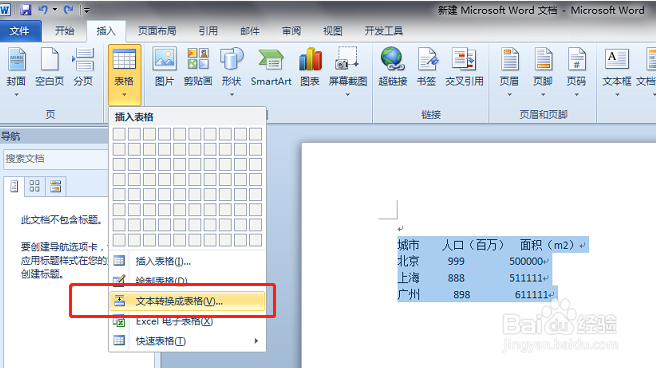Open the File (文件) tab

point(20,31)
